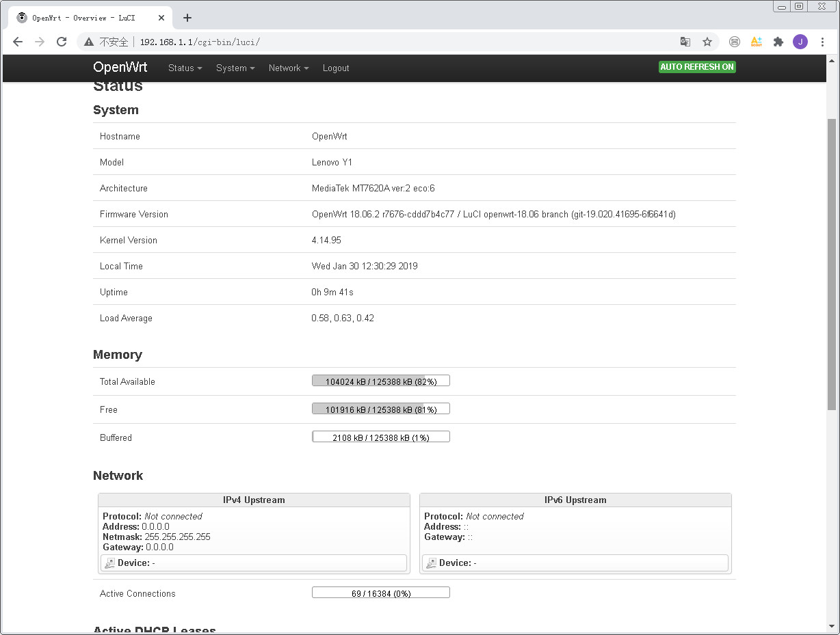
Task: Expand the Network dropdown menu
Action: tap(289, 68)
